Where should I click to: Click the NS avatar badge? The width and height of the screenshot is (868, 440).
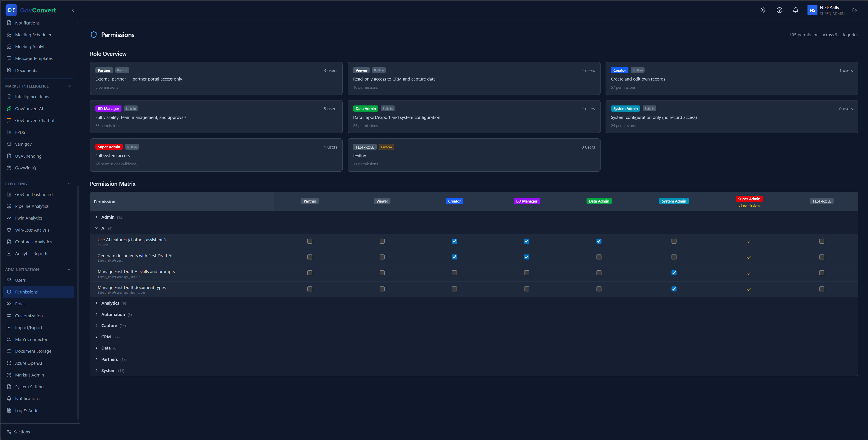coord(812,10)
